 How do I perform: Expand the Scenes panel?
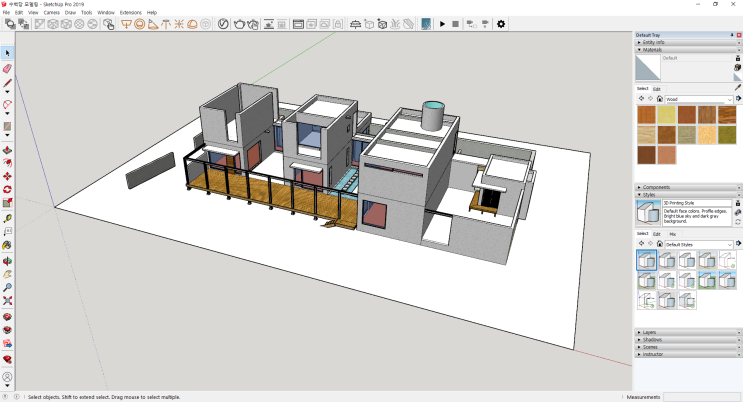[x=688, y=347]
